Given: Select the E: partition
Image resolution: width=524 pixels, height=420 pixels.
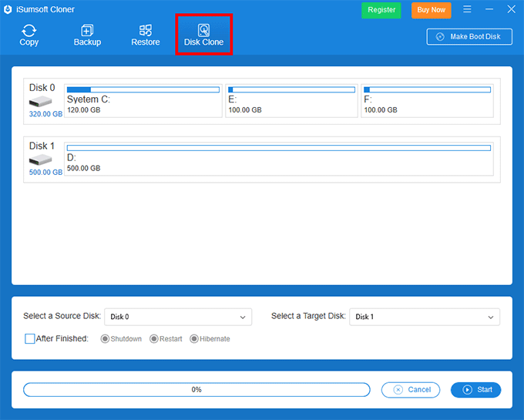Looking at the screenshot, I should [291, 101].
